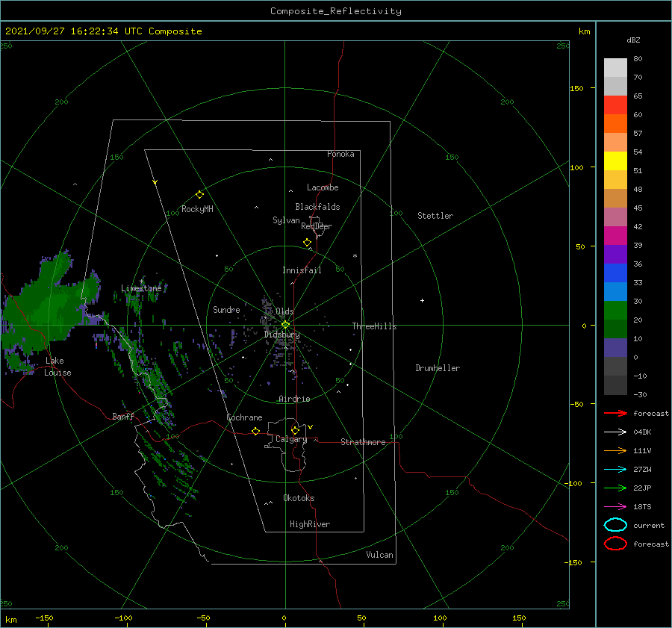Click the Composite_Reflectivity title

(x=336, y=11)
